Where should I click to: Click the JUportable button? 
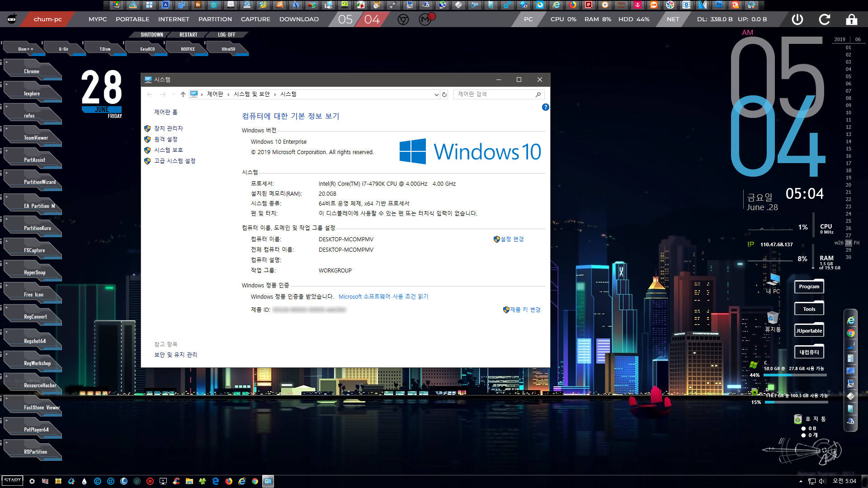pos(809,331)
